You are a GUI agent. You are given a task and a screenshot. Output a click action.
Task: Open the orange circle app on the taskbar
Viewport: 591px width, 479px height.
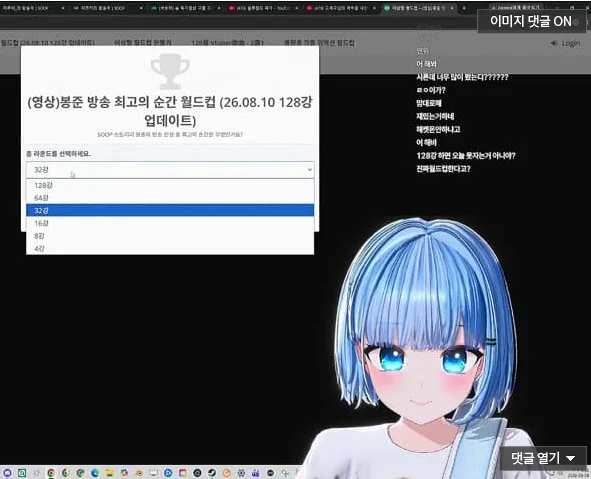227,473
